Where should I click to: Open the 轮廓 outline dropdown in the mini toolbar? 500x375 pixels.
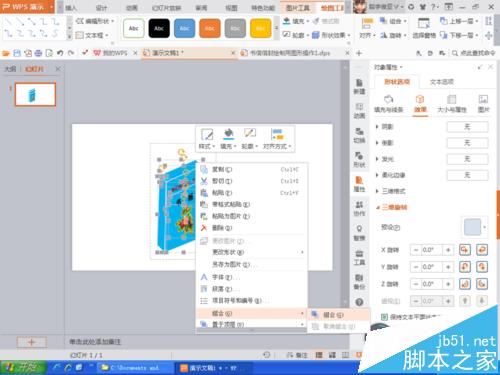coord(250,139)
